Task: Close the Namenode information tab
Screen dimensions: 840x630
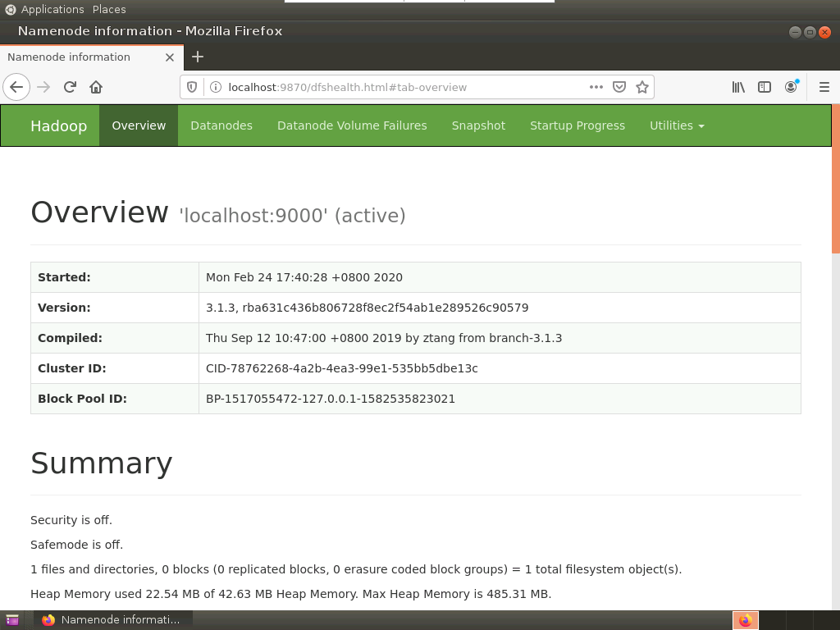Action: (x=170, y=57)
